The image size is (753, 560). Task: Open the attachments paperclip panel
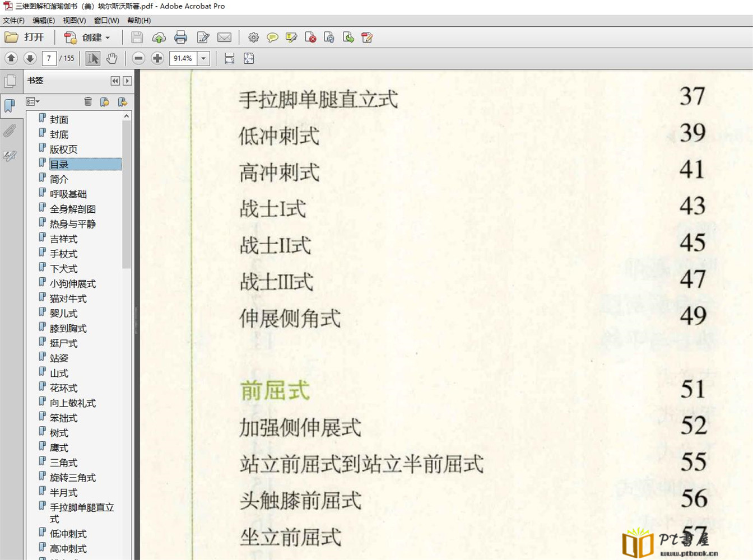point(10,131)
